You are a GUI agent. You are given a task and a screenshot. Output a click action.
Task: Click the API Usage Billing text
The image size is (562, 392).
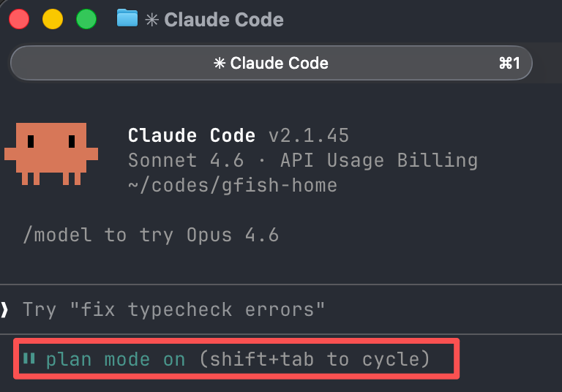click(379, 160)
